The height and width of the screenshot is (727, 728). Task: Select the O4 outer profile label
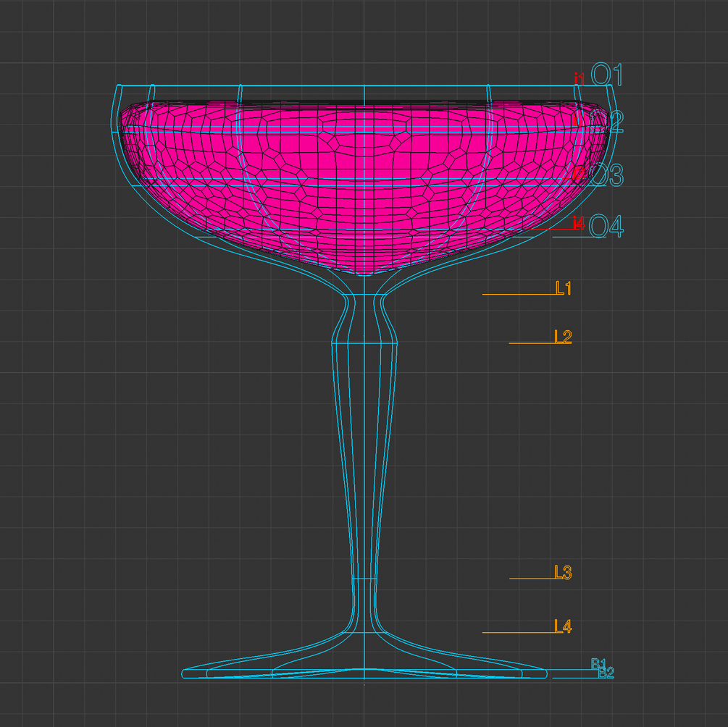(606, 226)
